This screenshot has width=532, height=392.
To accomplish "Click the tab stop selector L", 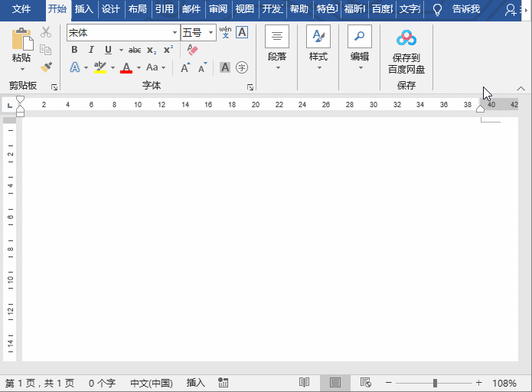I will click(x=9, y=105).
